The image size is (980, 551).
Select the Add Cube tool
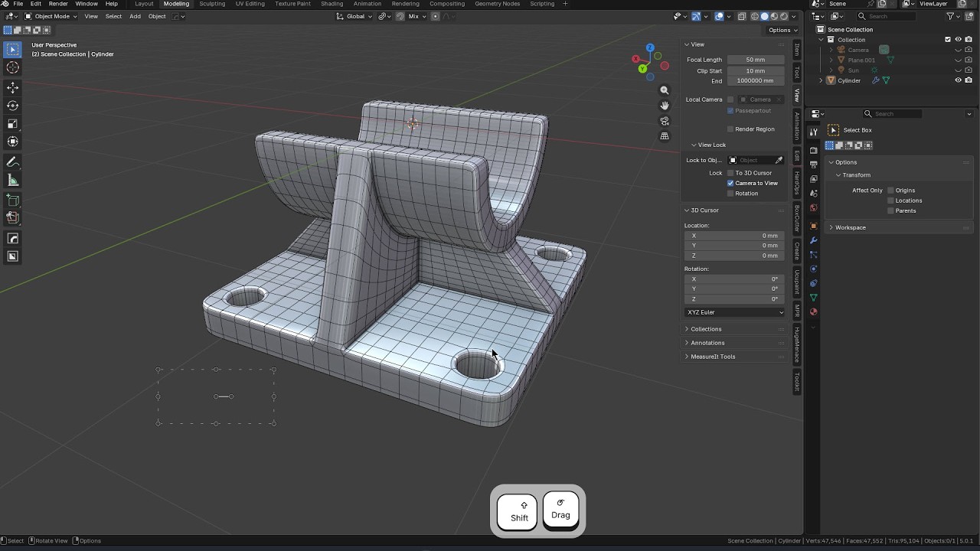click(12, 201)
